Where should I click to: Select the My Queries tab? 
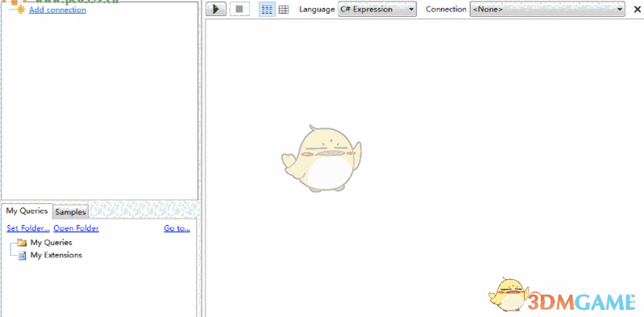(x=27, y=211)
